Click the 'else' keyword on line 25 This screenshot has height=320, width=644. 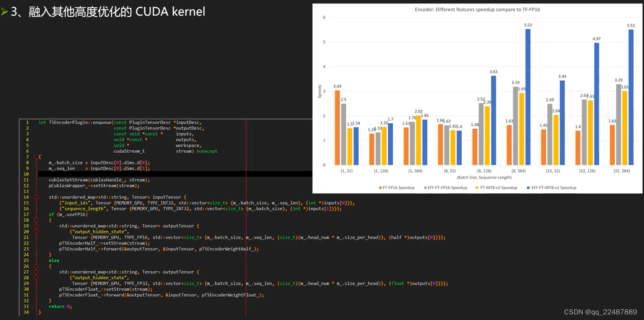click(54, 260)
